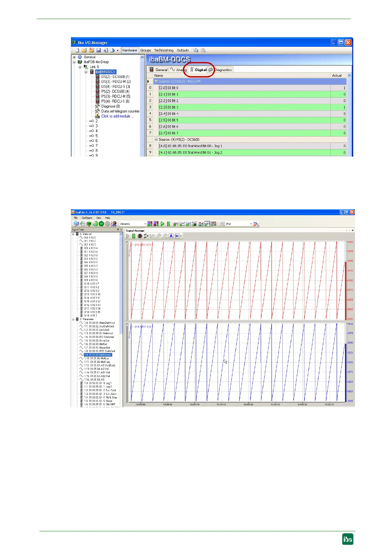Image resolution: width=392 pixels, height=554 pixels.
Task: Click the Save icon in I/O Manager toolbar
Action: (98, 50)
